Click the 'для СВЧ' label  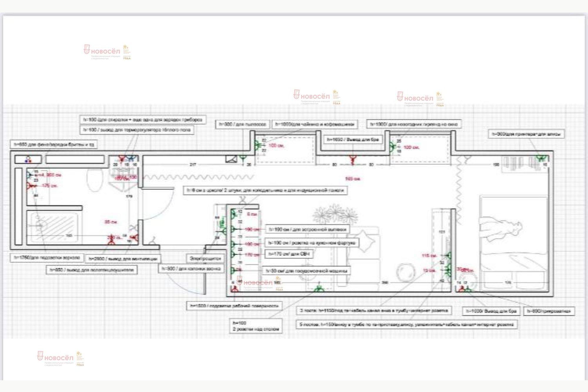289,254
